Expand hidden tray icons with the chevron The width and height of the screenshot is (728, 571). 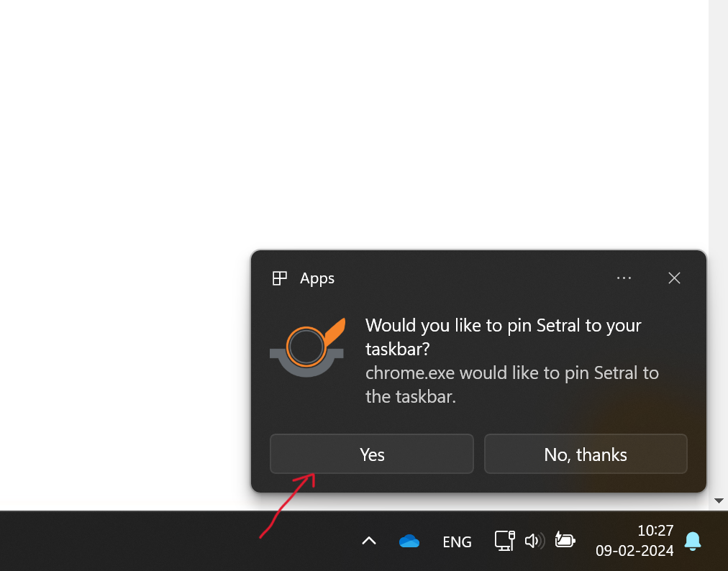pyautogui.click(x=368, y=541)
